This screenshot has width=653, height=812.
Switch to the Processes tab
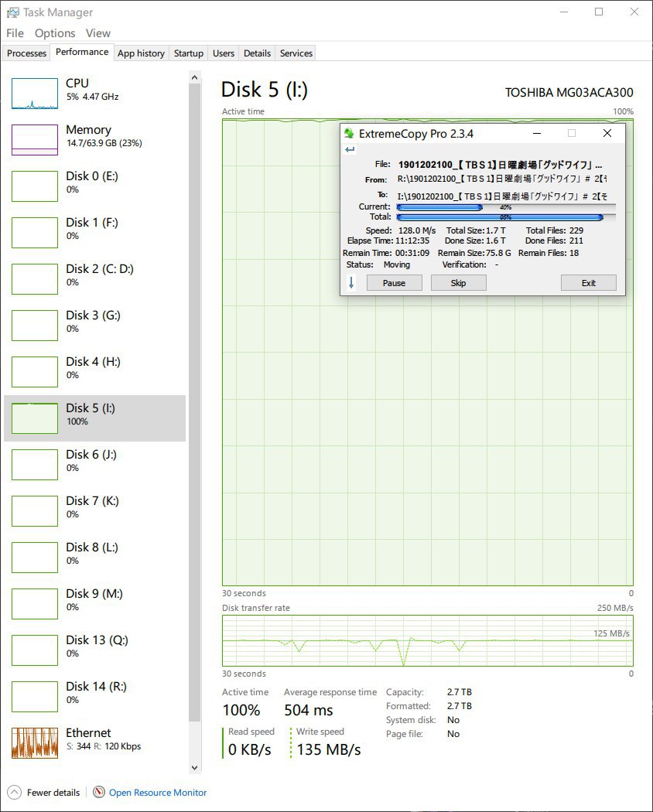click(27, 53)
